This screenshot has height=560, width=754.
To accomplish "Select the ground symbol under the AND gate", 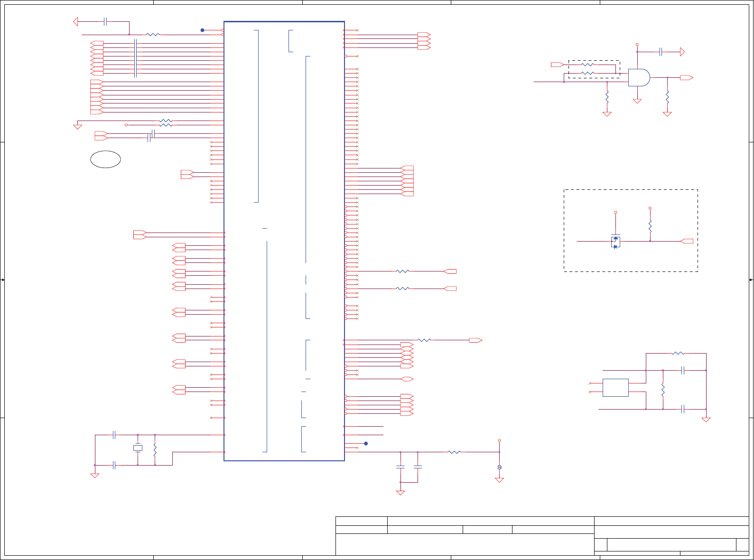I will coord(637,101).
